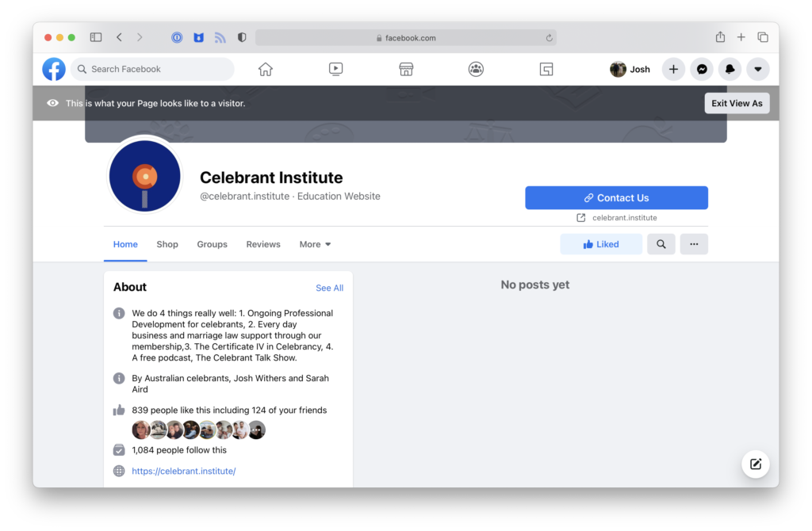The width and height of the screenshot is (812, 531).
Task: Switch to the Reviews tab
Action: (263, 244)
